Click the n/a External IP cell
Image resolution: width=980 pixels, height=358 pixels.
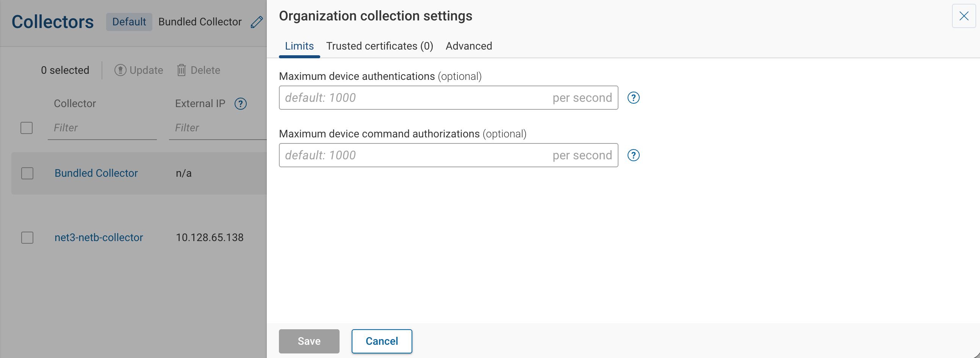[183, 173]
